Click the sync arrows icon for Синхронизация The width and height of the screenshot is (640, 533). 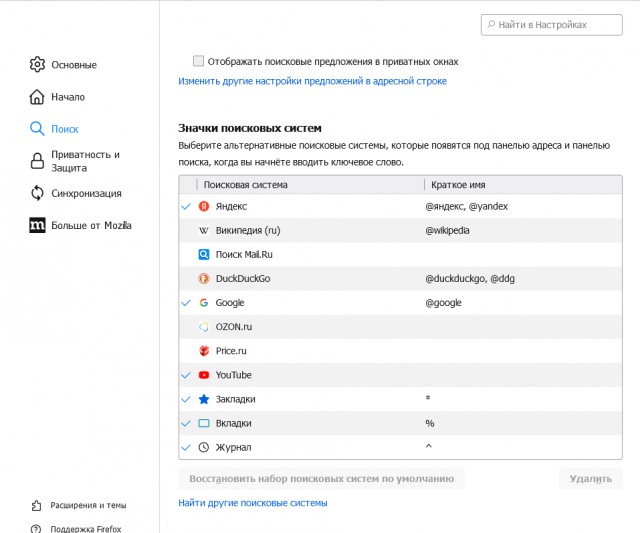tap(37, 193)
